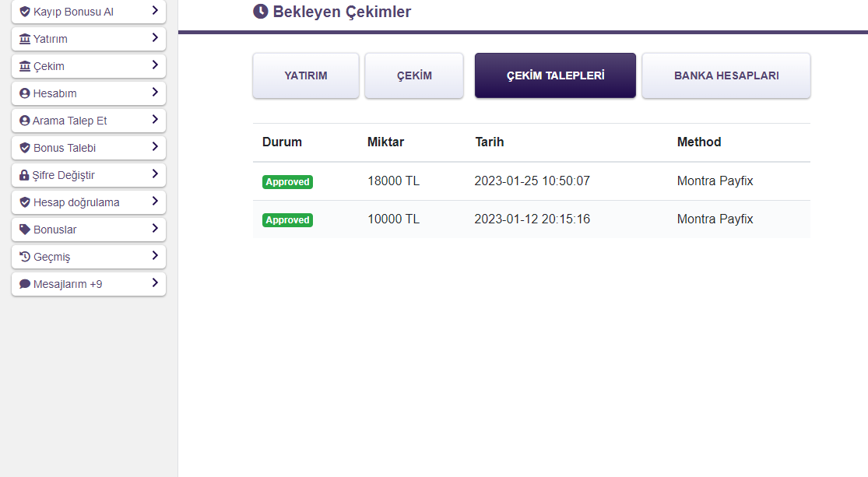The image size is (868, 477).
Task: Expand the Arama Talep Et chevron
Action: (x=155, y=119)
